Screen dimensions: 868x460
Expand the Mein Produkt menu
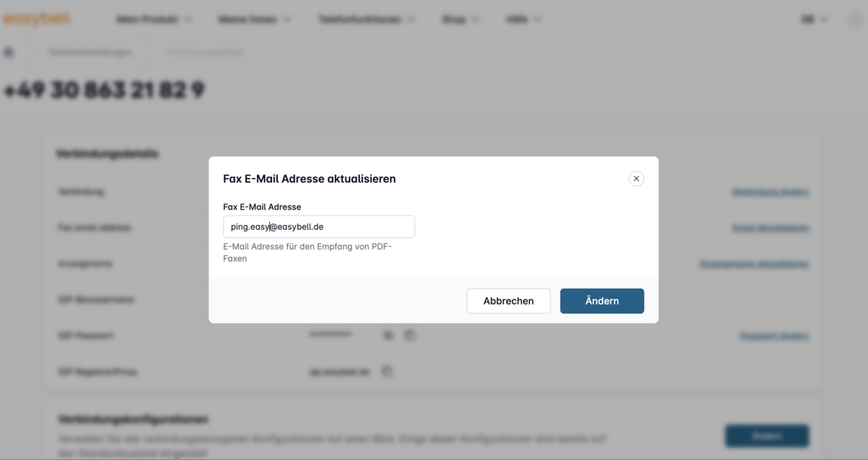tap(154, 20)
